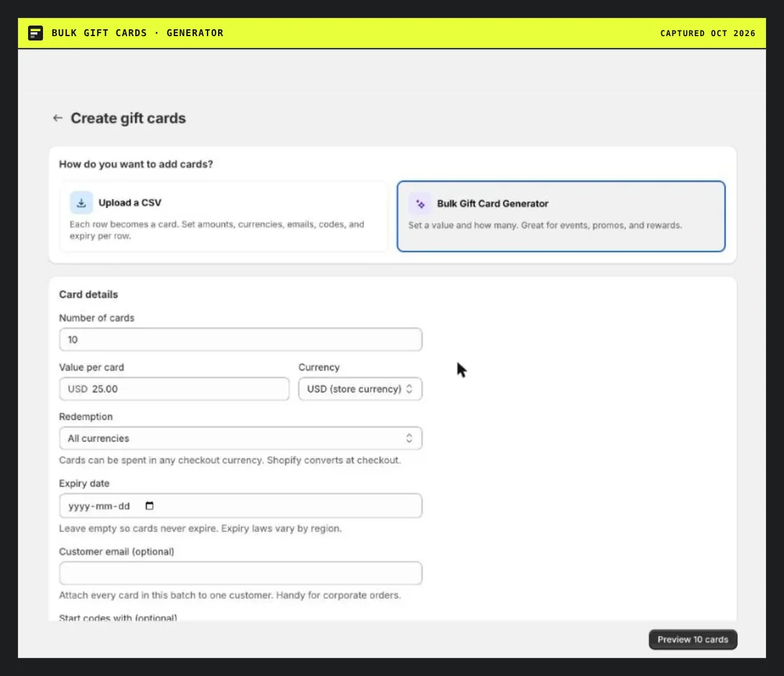This screenshot has width=784, height=676.
Task: Click the 'Attach every card in this batch' hint
Action: 230,595
